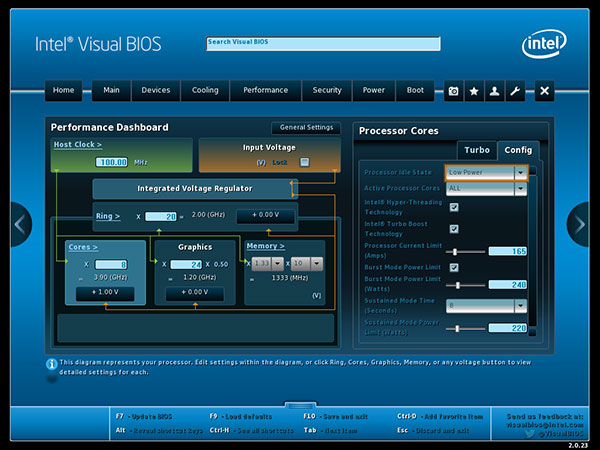
Task: Open the Active Processor Cores dropdown
Action: tap(486, 189)
